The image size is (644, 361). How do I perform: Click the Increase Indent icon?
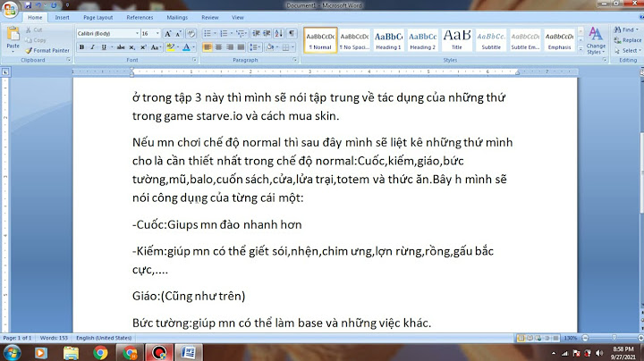point(267,34)
